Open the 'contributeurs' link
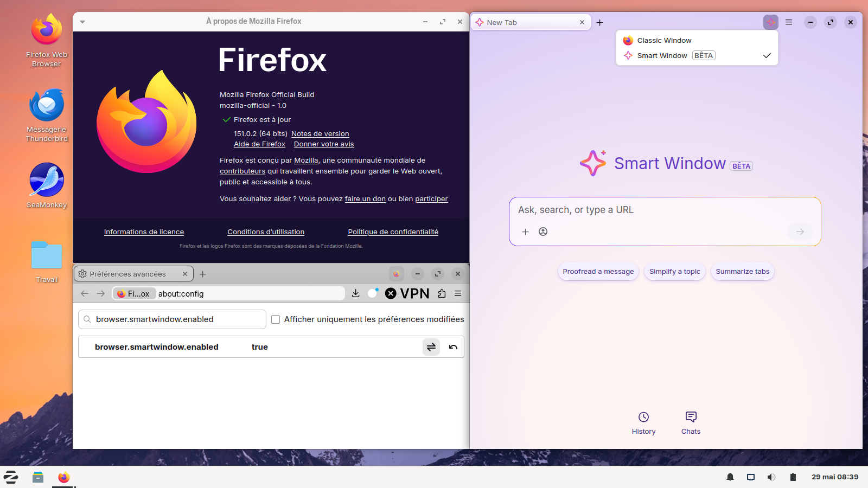868x488 pixels. pos(242,171)
